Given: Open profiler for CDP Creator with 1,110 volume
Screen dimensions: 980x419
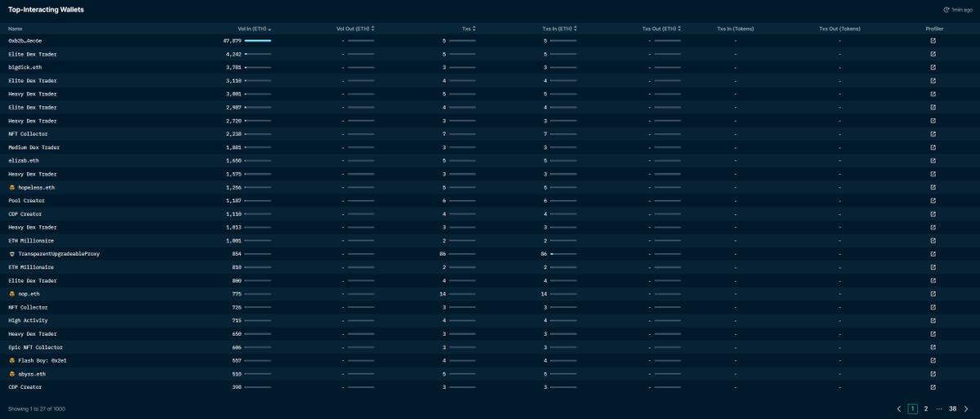Looking at the screenshot, I should coord(933,214).
